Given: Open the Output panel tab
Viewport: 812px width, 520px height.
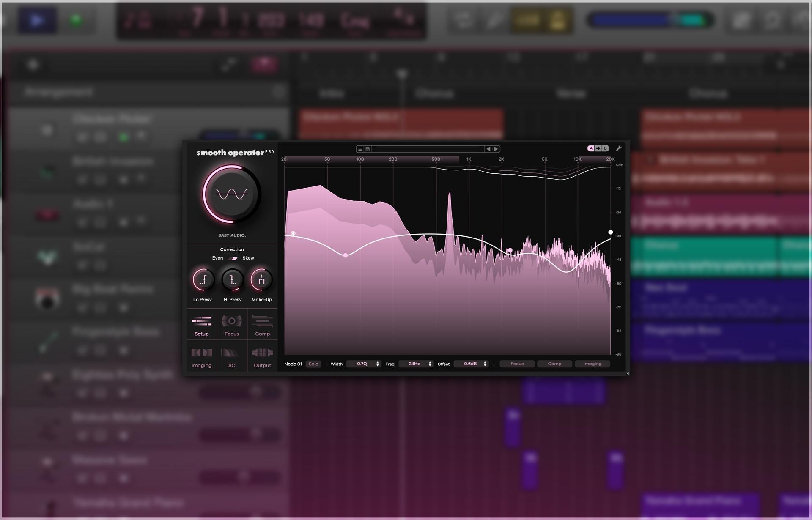Looking at the screenshot, I should click(262, 357).
